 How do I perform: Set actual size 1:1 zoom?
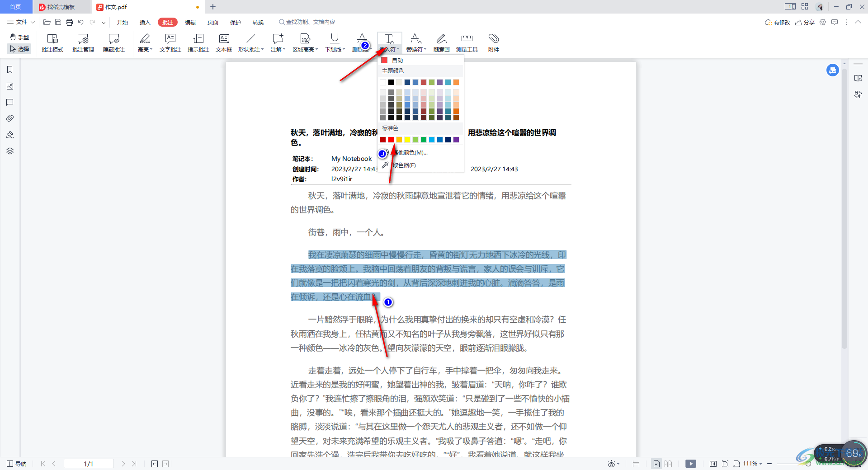pyautogui.click(x=713, y=464)
